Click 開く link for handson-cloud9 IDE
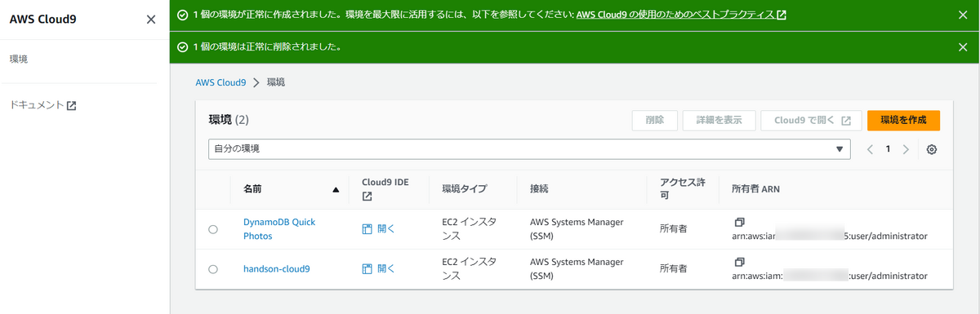Image resolution: width=980 pixels, height=314 pixels. (386, 268)
